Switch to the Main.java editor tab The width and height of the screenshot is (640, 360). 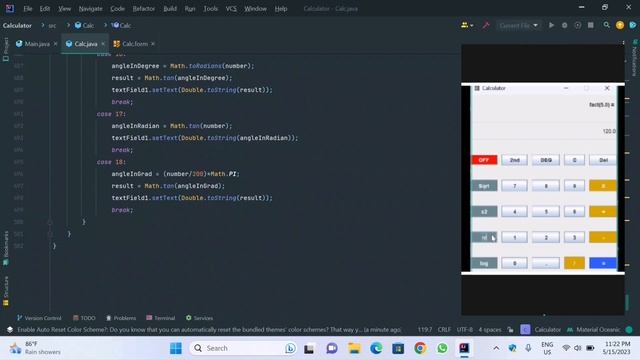[37, 44]
